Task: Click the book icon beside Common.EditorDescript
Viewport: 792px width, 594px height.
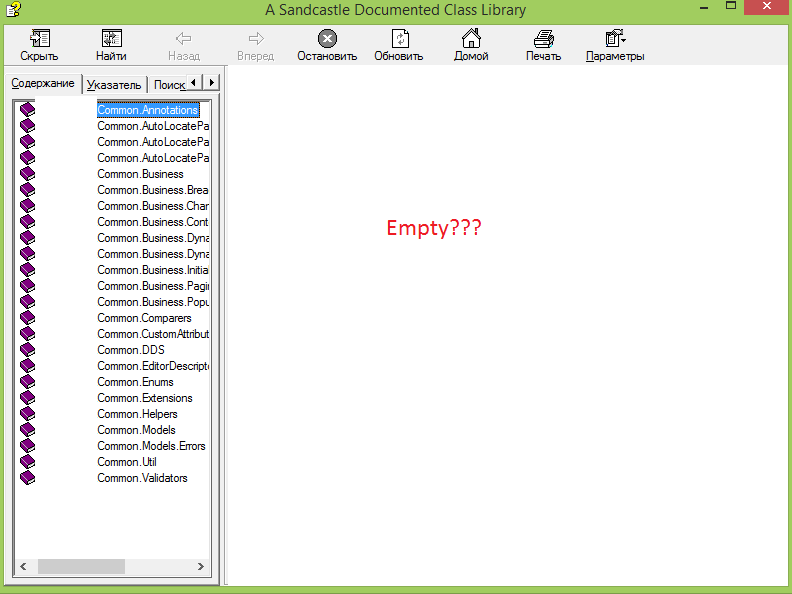Action: coord(27,366)
